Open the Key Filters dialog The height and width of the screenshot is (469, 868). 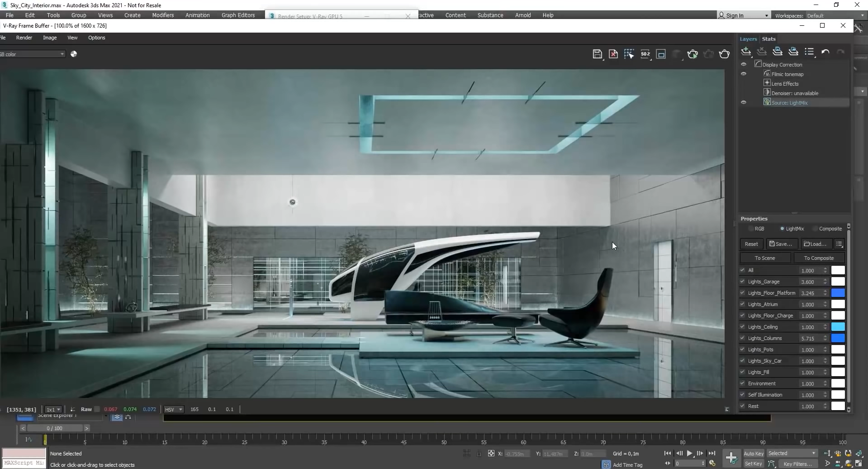797,464
